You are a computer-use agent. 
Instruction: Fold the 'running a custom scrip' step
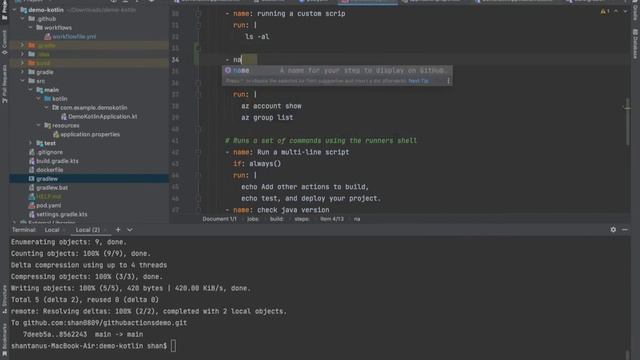pyautogui.click(x=198, y=13)
